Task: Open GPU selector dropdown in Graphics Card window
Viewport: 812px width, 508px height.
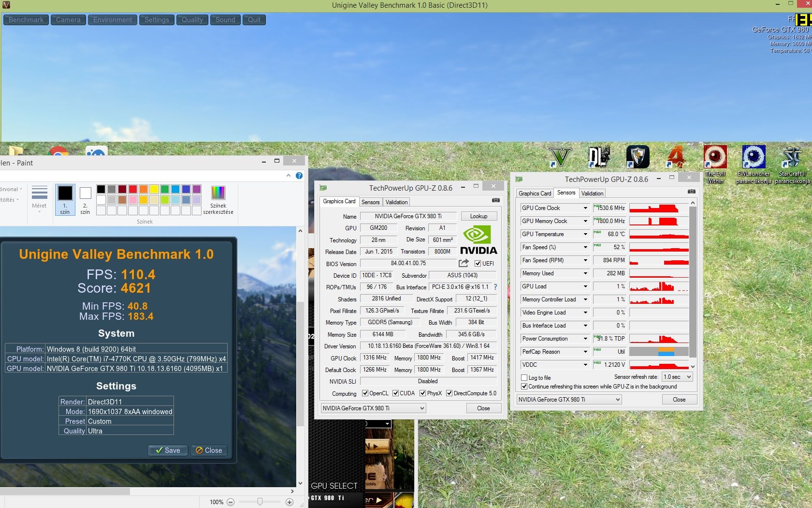Action: point(373,408)
